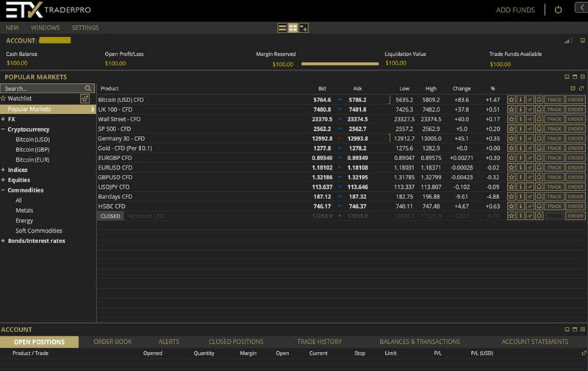Click the Margin Reserved progress bar
Viewport: 588px width, 371px height.
(x=340, y=64)
